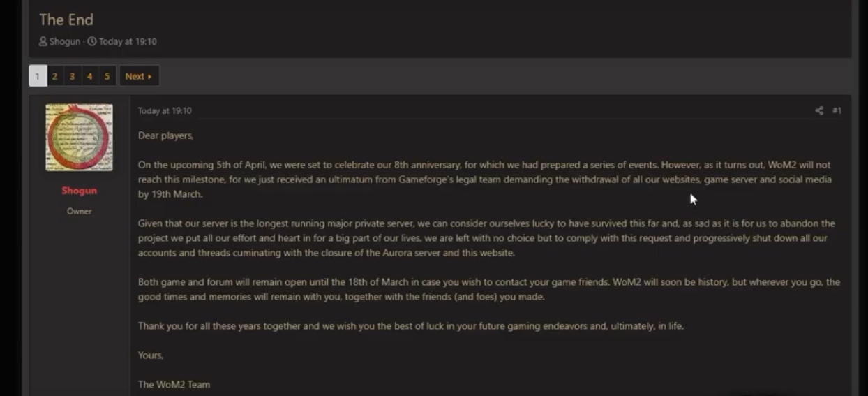Go to page 2 of the thread
This screenshot has width=868, height=396.
point(54,76)
